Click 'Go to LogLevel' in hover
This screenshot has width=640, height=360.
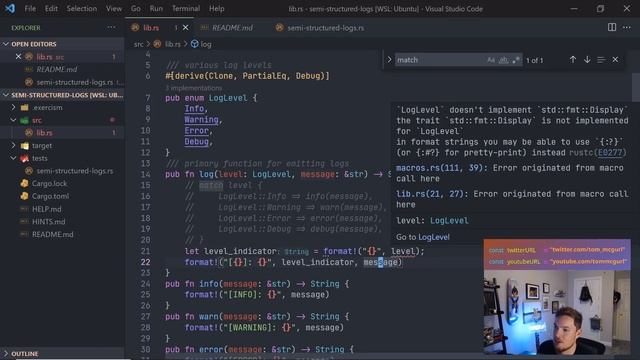pos(422,237)
